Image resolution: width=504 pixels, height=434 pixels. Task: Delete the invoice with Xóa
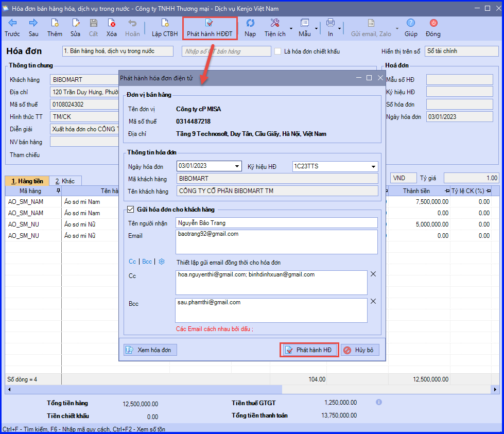[112, 28]
